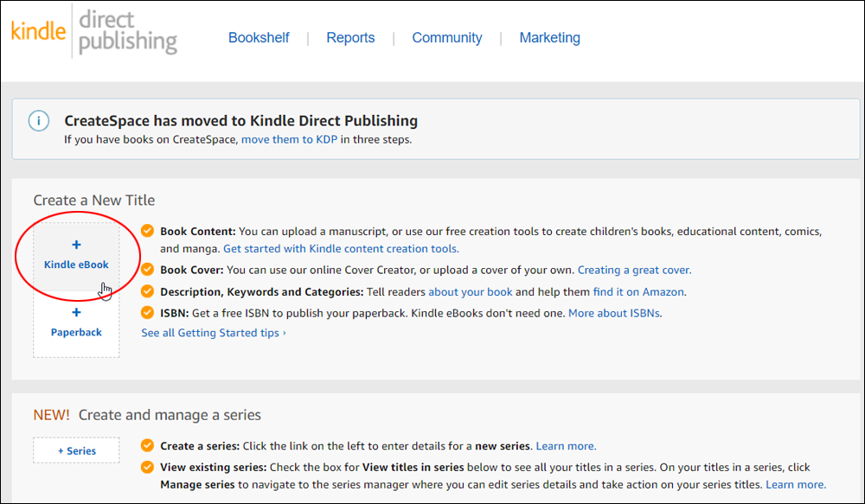
Task: Go to the Reports tab
Action: tap(350, 37)
